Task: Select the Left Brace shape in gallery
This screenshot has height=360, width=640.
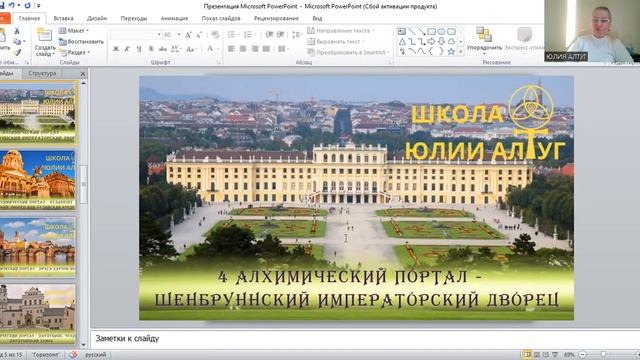Action: click(x=431, y=51)
